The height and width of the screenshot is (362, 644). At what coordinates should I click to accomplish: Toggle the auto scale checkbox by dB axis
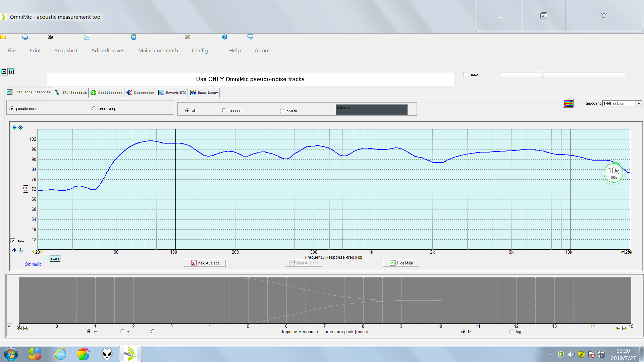point(13,240)
